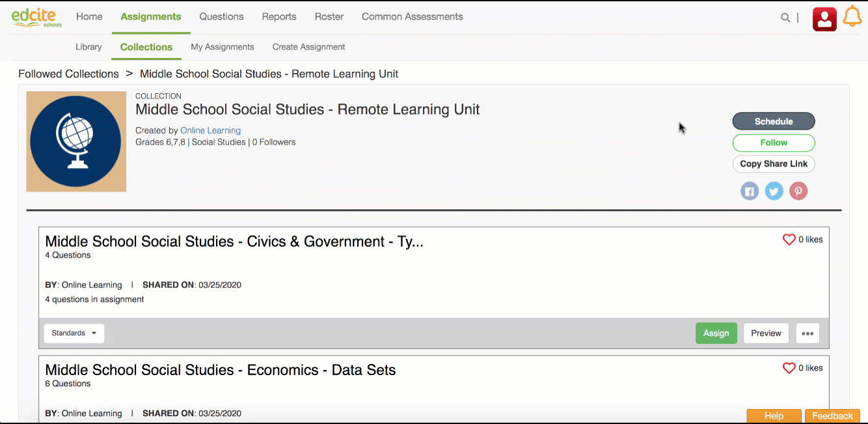Open the Online Learning creator link
Viewport: 868px width, 424px height.
pyautogui.click(x=210, y=130)
